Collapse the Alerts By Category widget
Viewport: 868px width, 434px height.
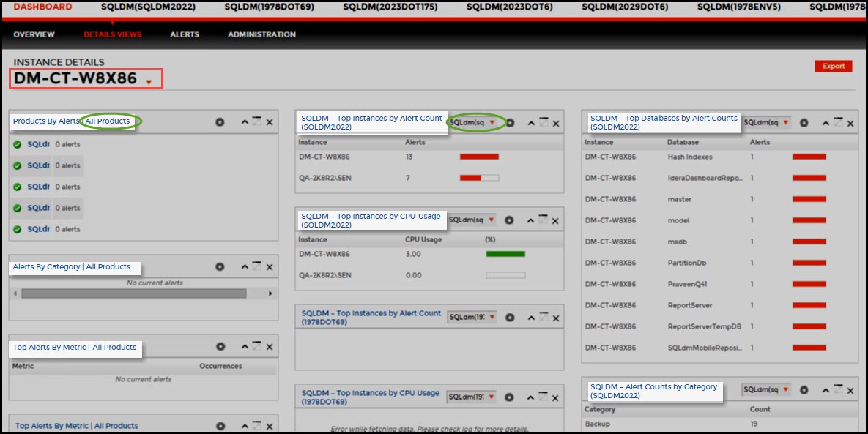coord(245,267)
